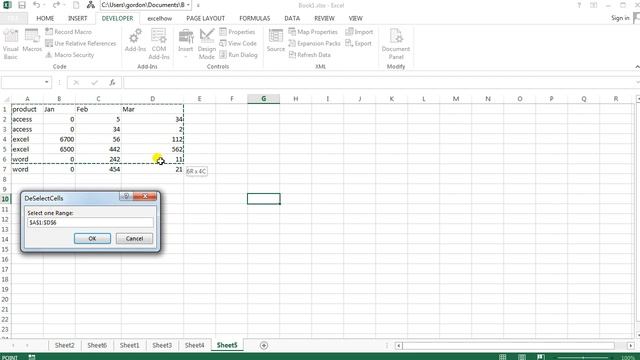The image size is (640, 360).
Task: Click View Code
Action: (238, 43)
